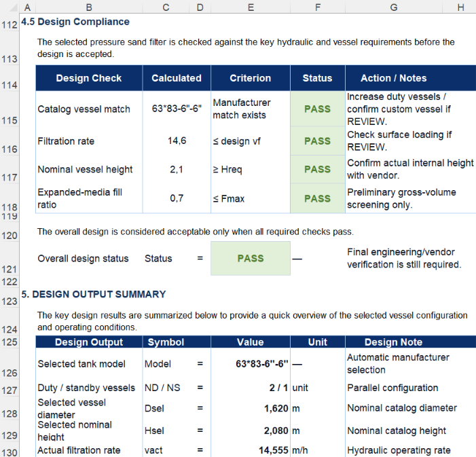Click the '4.5 Design Compliance' heading

[x=75, y=22]
